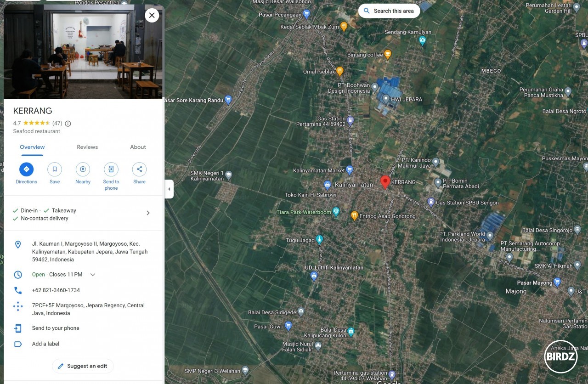Save KERRANG with the bookmark icon
Viewport: 588px width, 384px height.
tap(55, 169)
